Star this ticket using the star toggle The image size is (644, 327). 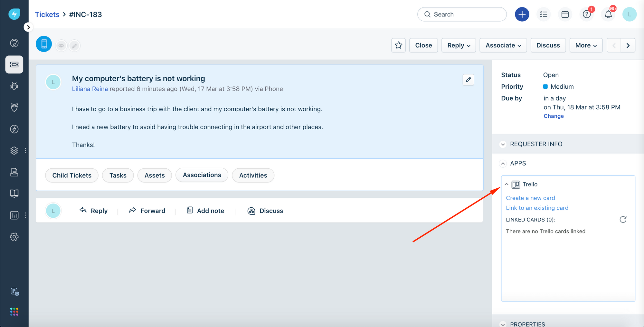pyautogui.click(x=398, y=45)
